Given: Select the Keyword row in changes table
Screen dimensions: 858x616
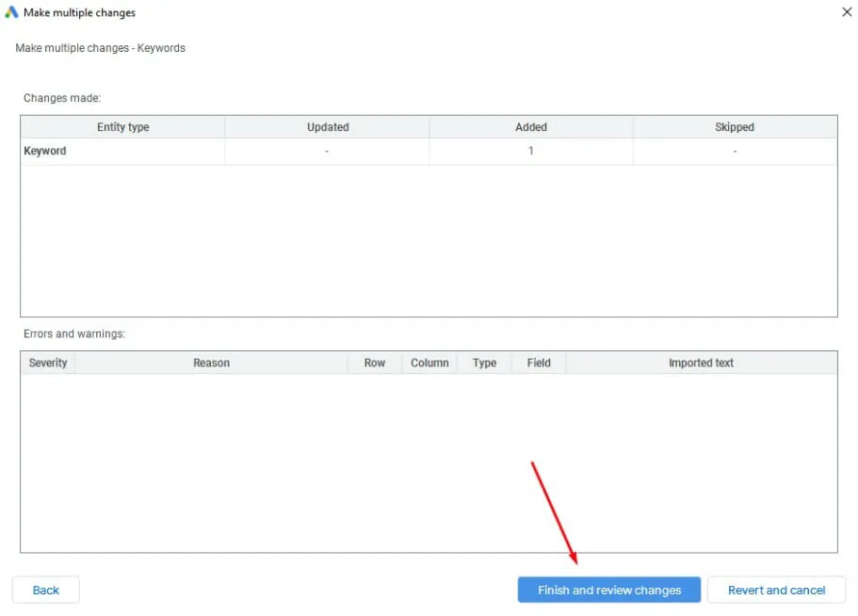Looking at the screenshot, I should (x=429, y=151).
